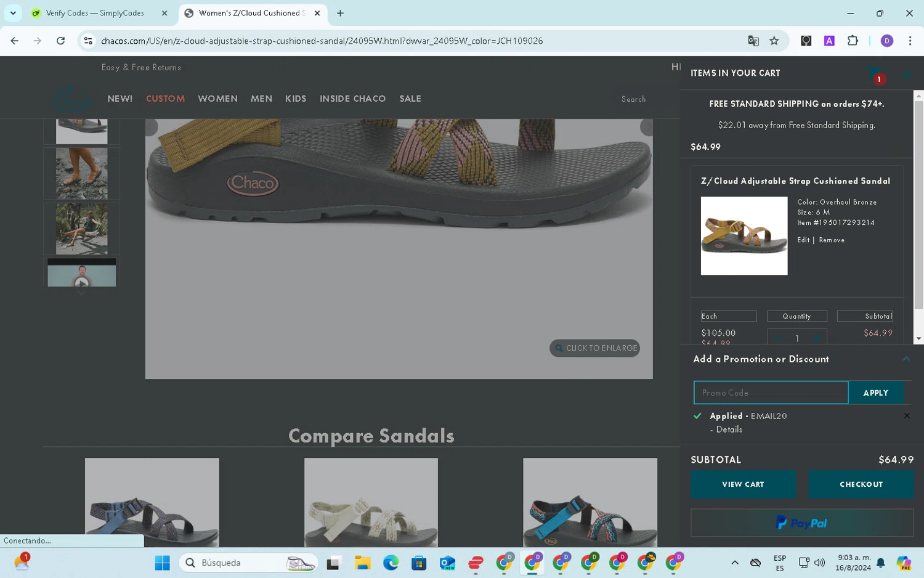Open the CUSTOM menu item
The image size is (924, 578).
[165, 99]
